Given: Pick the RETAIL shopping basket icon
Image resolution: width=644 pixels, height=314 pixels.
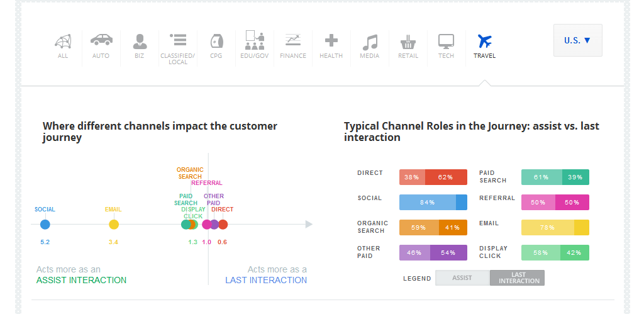Looking at the screenshot, I should pyautogui.click(x=408, y=42).
